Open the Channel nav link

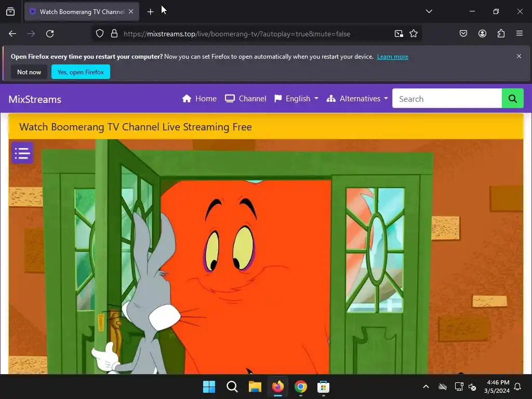(x=246, y=99)
